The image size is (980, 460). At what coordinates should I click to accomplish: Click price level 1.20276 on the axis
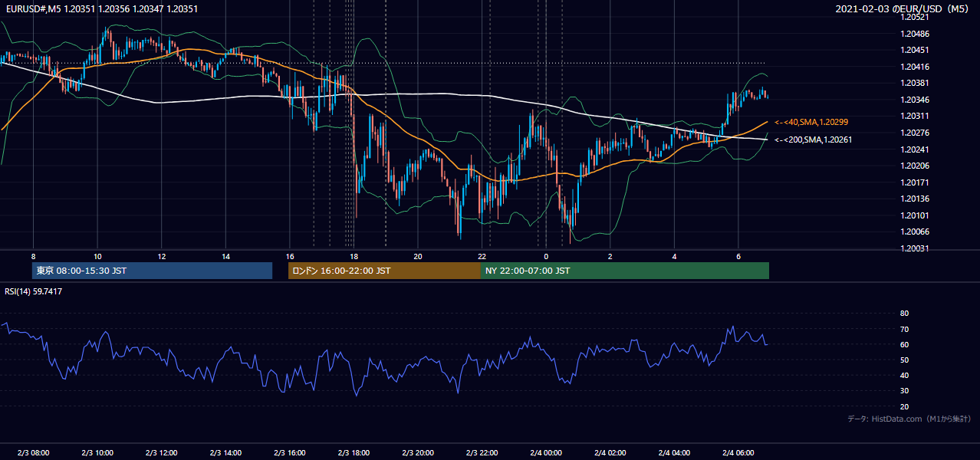coord(915,133)
